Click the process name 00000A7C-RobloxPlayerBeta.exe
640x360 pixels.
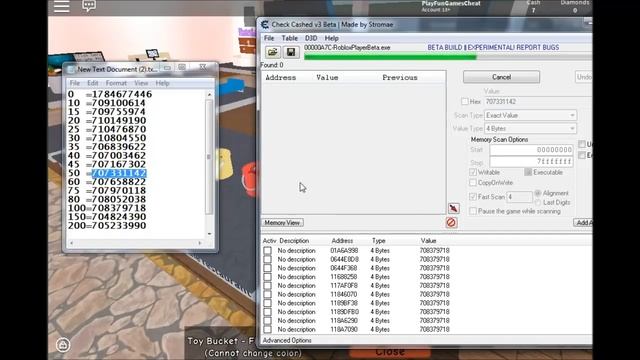(347, 47)
